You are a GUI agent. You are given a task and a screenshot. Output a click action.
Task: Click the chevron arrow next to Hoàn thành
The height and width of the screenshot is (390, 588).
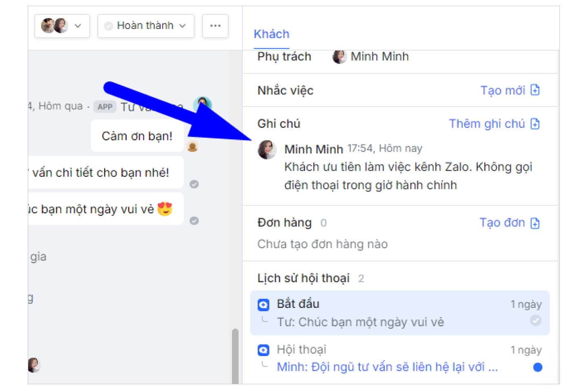click(183, 26)
